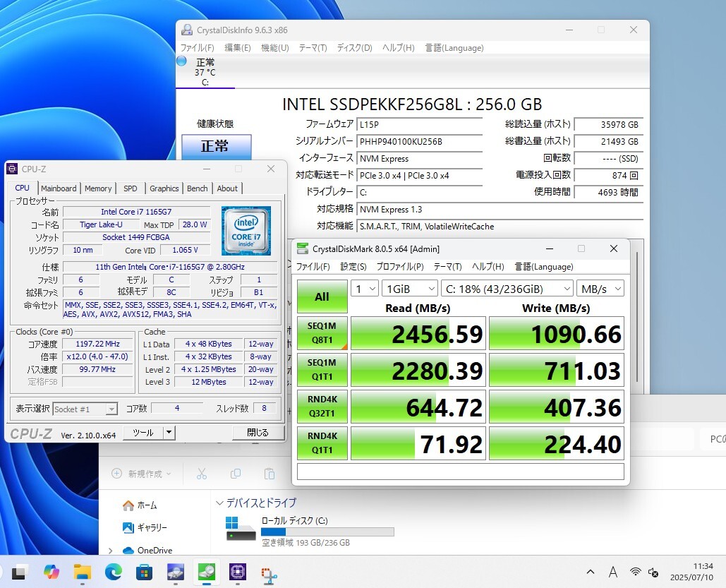The width and height of the screenshot is (726, 588).
Task: Open About tab in CPU-Z
Action: (x=227, y=188)
